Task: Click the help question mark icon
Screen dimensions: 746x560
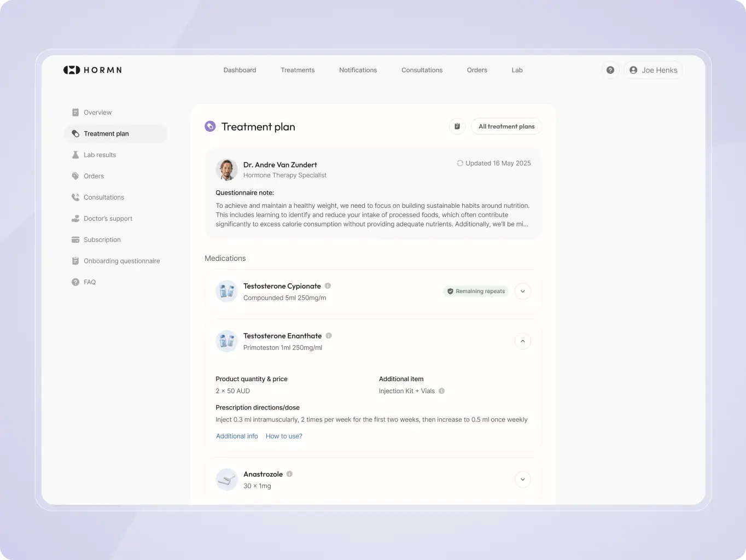Action: click(x=610, y=70)
